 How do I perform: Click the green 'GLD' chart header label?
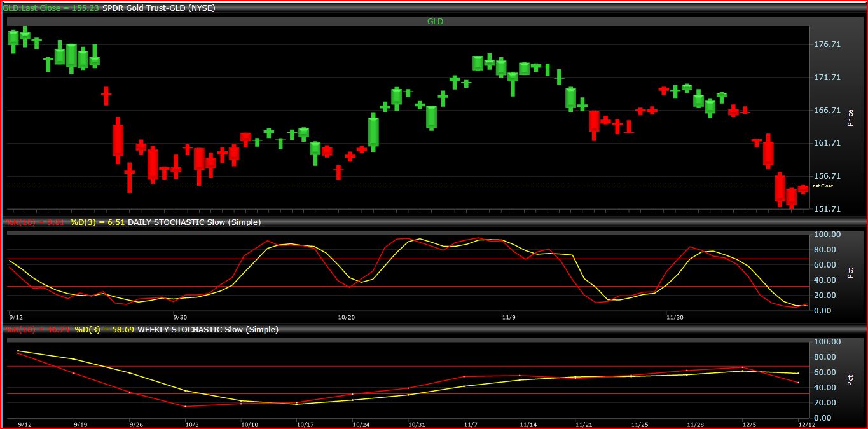coord(435,21)
